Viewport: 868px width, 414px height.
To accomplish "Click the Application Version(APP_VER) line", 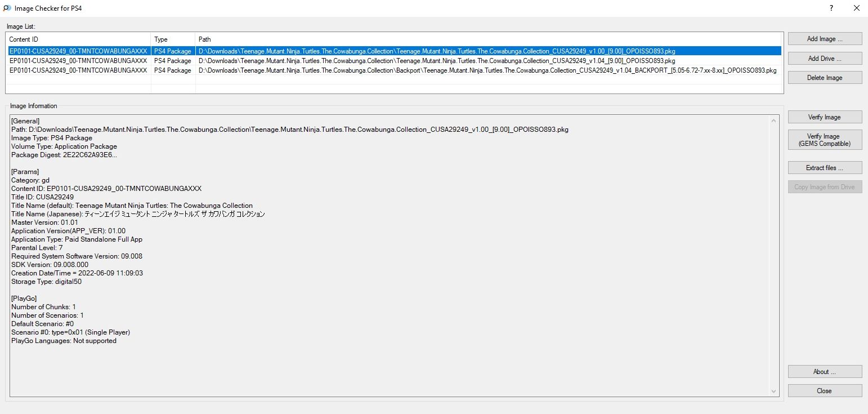I will (x=68, y=231).
